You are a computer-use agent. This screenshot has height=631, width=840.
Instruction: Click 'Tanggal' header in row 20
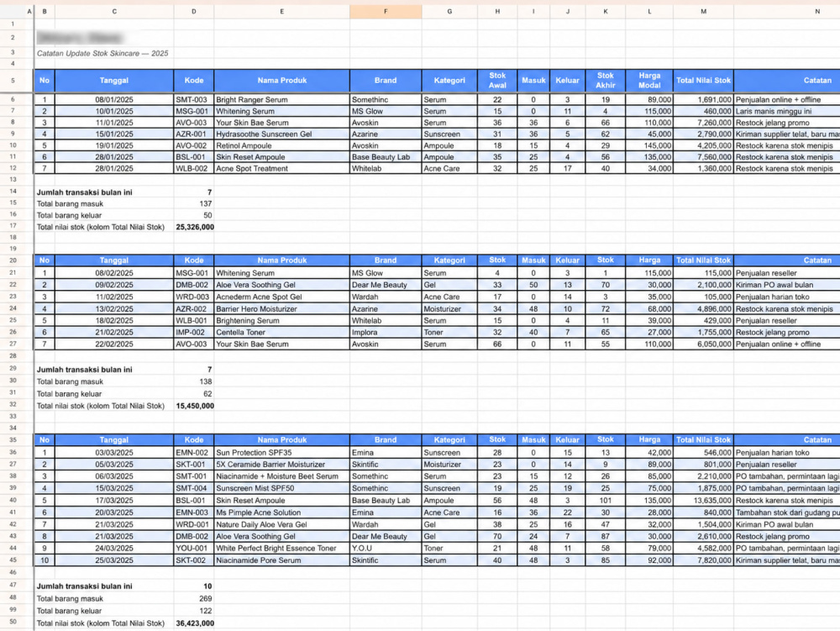[x=114, y=260]
